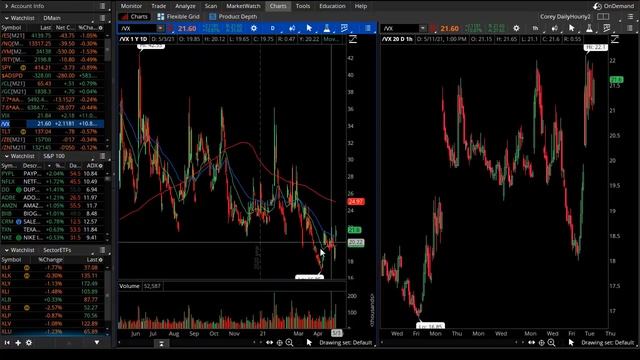Click the chart grid layout icon
This screenshot has height=360, width=640.
pos(603,17)
